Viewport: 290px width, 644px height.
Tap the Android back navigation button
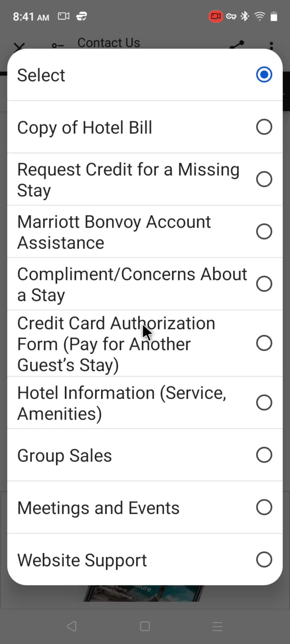tap(72, 627)
